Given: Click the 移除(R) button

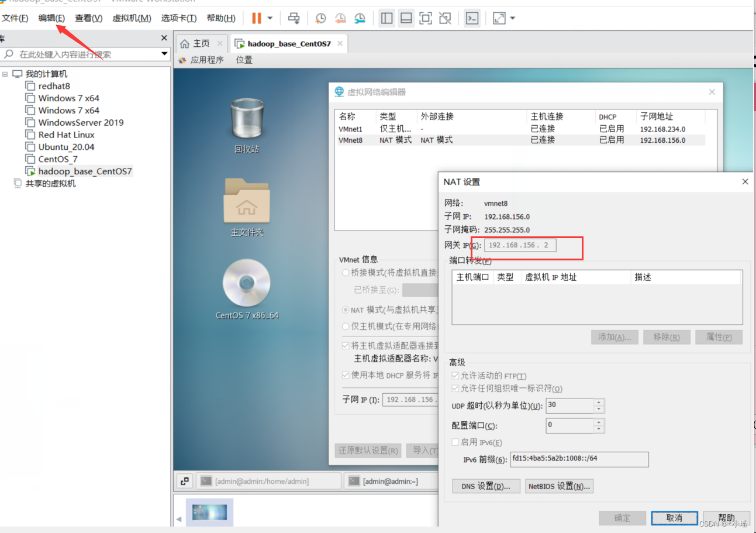Looking at the screenshot, I should [x=667, y=337].
